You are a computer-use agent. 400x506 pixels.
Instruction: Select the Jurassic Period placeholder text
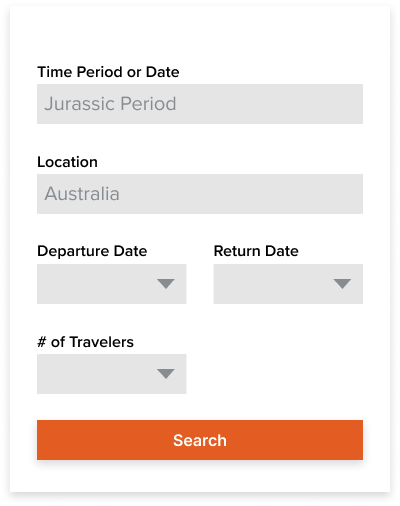110,104
